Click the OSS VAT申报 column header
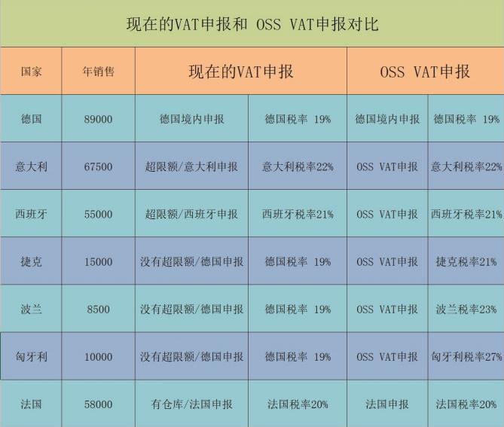The width and height of the screenshot is (504, 427). tap(425, 71)
